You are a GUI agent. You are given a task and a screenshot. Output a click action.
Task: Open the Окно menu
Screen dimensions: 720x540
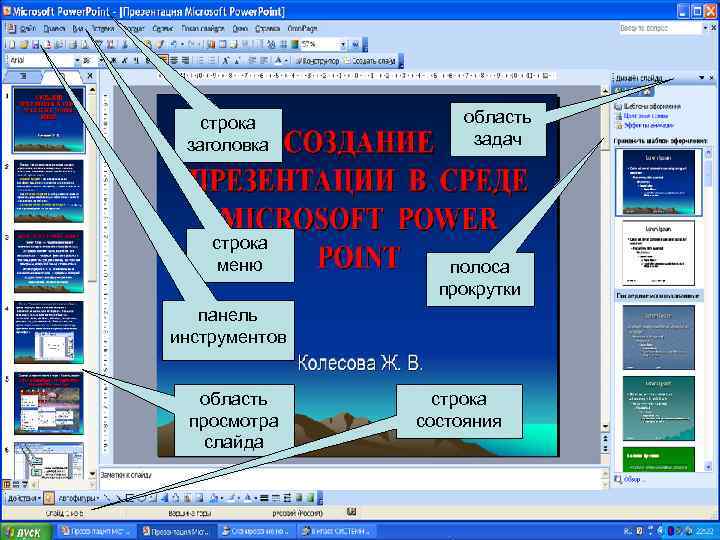(x=240, y=28)
